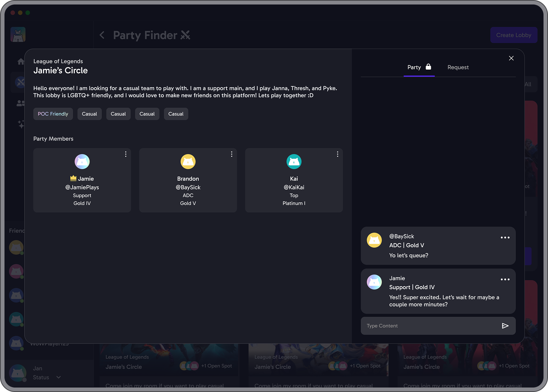Click the Create Lobby button

point(514,35)
